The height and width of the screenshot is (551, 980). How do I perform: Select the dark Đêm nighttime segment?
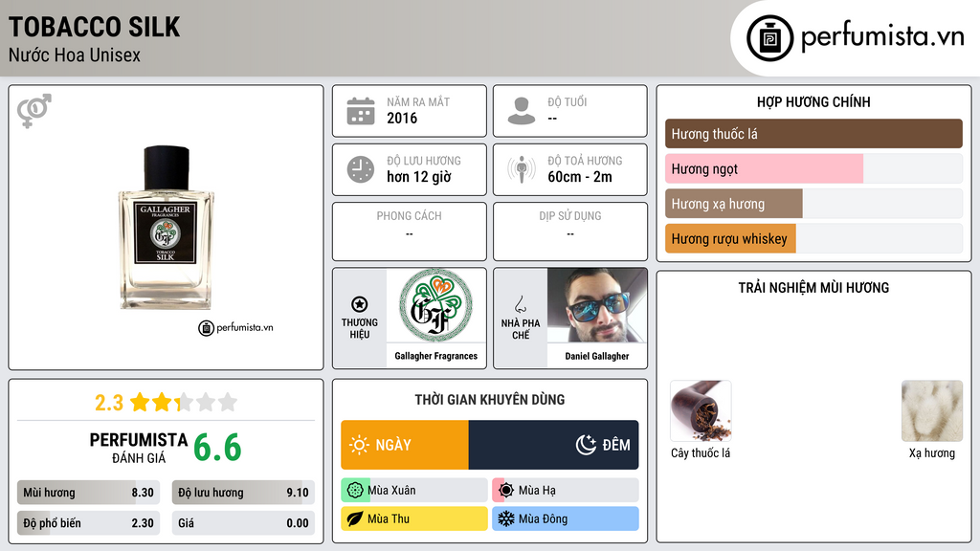point(554,445)
